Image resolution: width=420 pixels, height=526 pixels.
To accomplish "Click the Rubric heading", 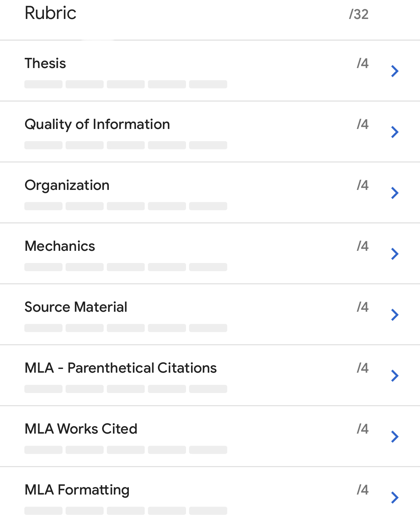I will [x=51, y=13].
